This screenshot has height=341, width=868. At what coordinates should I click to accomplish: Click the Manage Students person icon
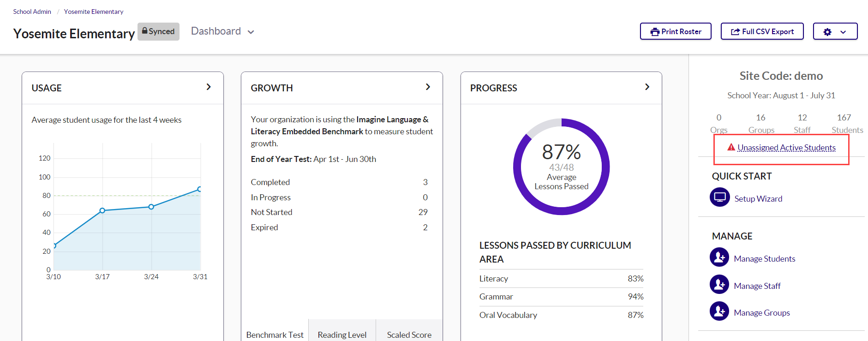pos(719,257)
